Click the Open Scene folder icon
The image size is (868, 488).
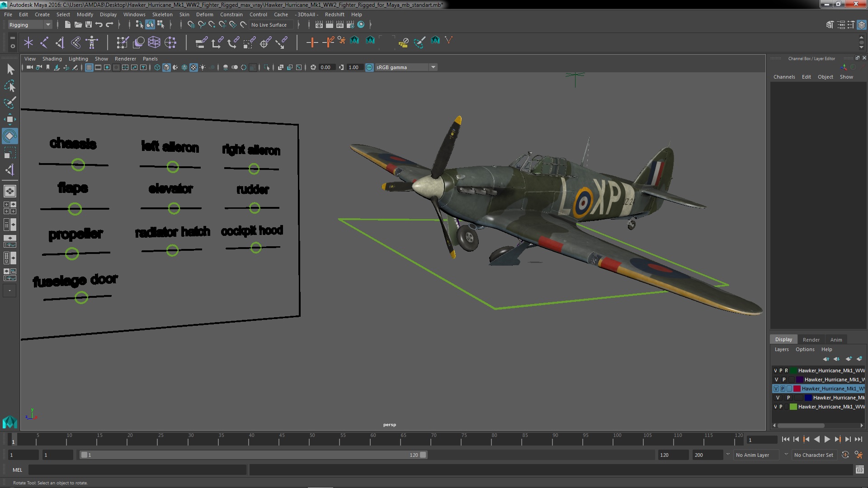tap(78, 25)
